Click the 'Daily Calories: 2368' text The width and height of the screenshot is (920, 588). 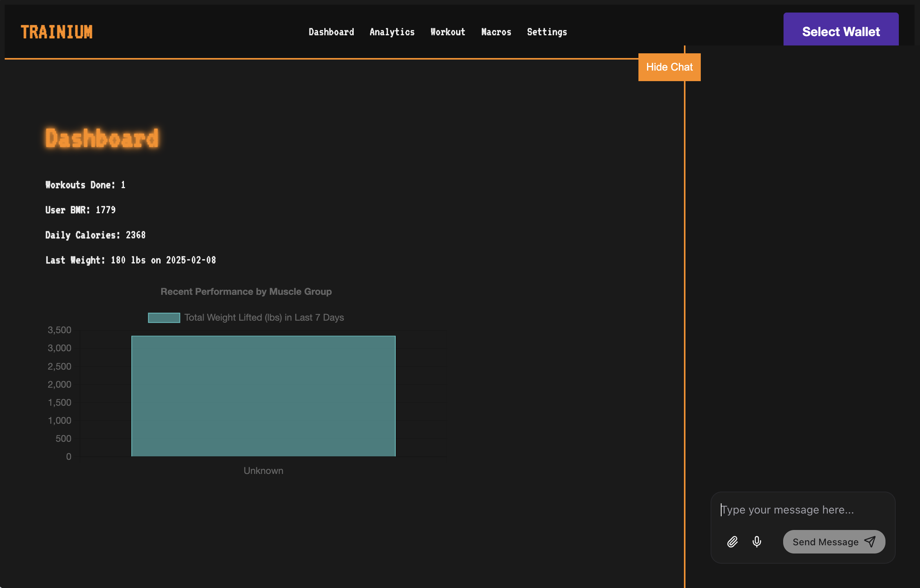[x=95, y=235]
